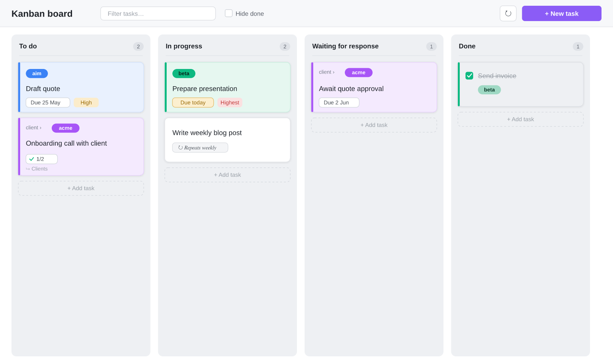This screenshot has width=613, height=364.
Task: Click beta tag on Send invoice card
Action: coord(489,90)
